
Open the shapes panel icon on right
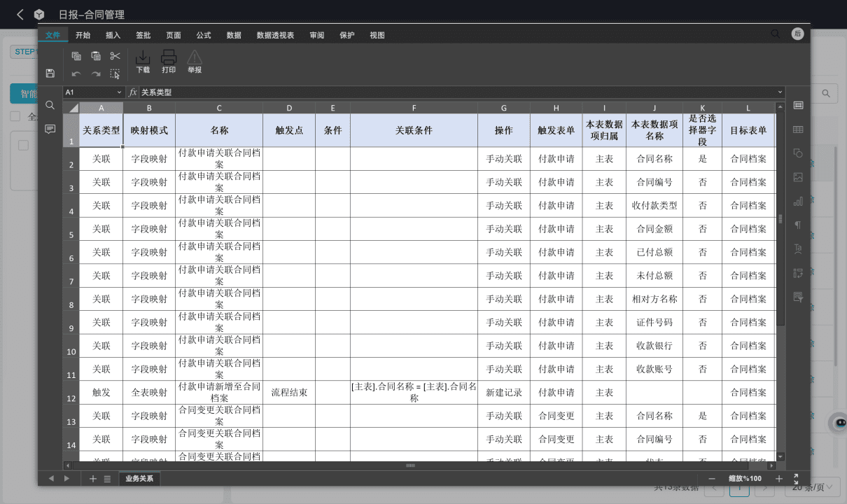(798, 153)
